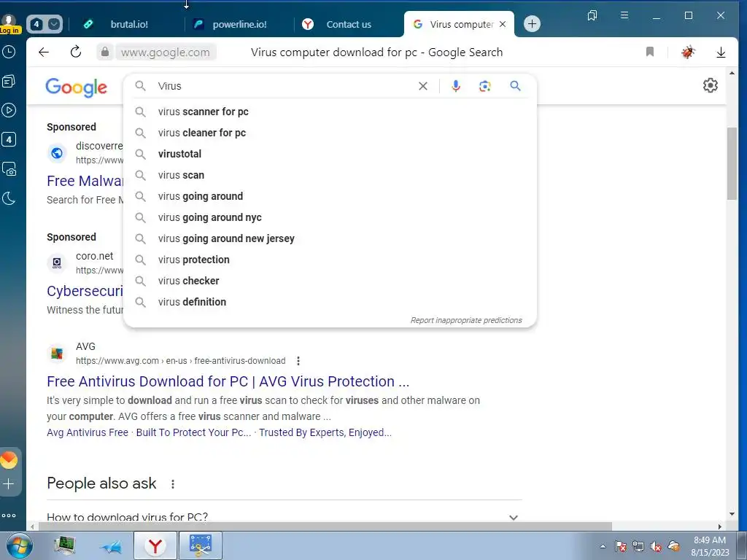Open Google settings gear icon
Screen dimensions: 747x560
[710, 85]
